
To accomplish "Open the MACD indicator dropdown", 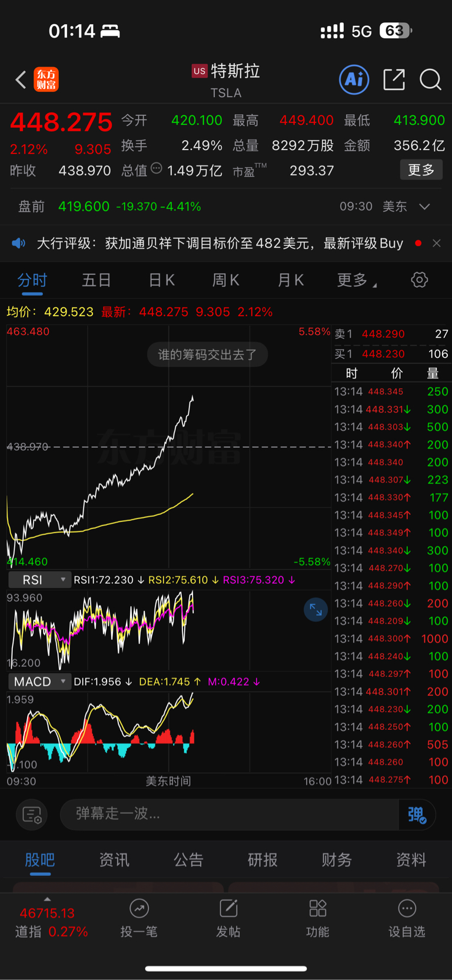I will 40,682.
